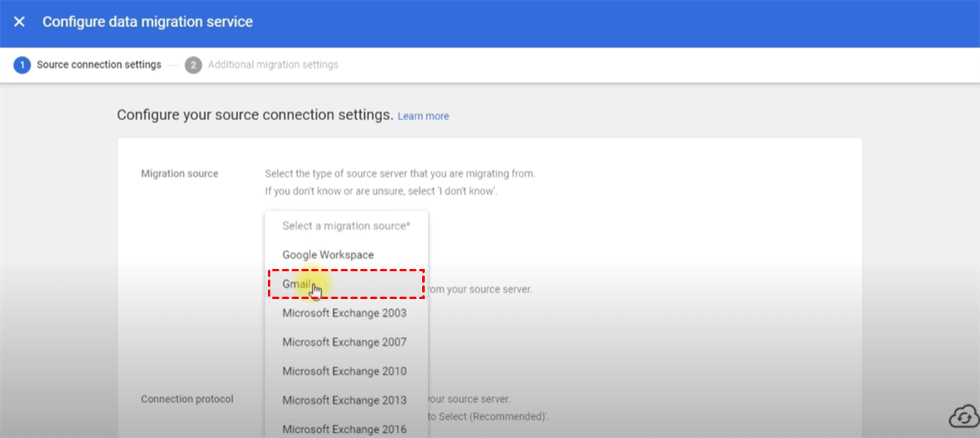This screenshot has height=438, width=980.
Task: Select Microsoft Exchange 2016 option
Action: (x=345, y=429)
